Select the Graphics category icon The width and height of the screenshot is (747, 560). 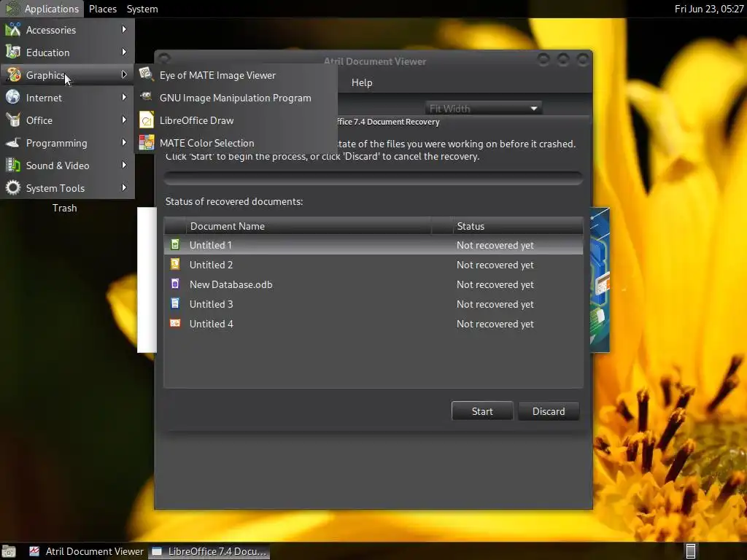[x=13, y=75]
